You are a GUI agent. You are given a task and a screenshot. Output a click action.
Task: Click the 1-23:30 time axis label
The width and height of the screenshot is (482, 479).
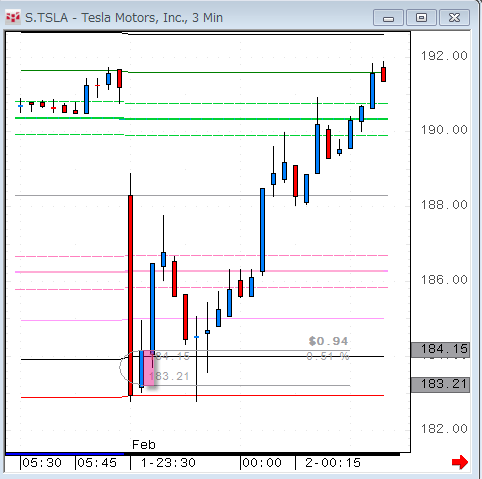coord(168,463)
